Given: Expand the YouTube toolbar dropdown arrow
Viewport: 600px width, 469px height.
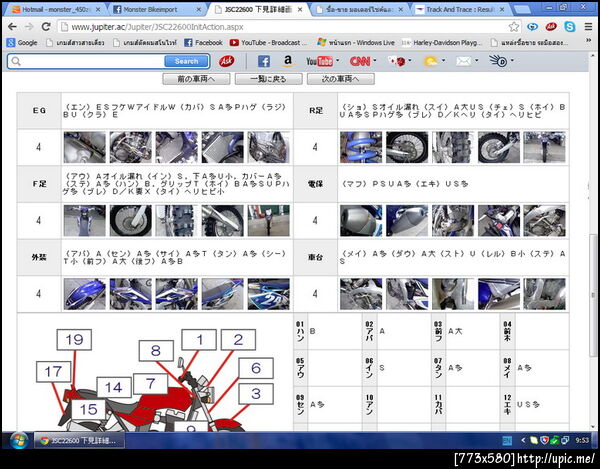Looking at the screenshot, I should click(338, 60).
